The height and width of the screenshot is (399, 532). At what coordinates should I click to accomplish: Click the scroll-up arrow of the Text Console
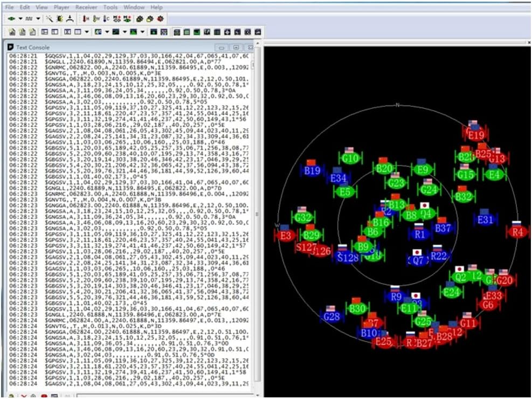tap(257, 44)
